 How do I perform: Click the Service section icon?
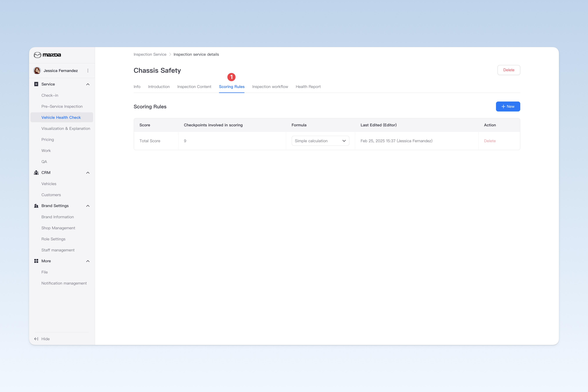[36, 84]
